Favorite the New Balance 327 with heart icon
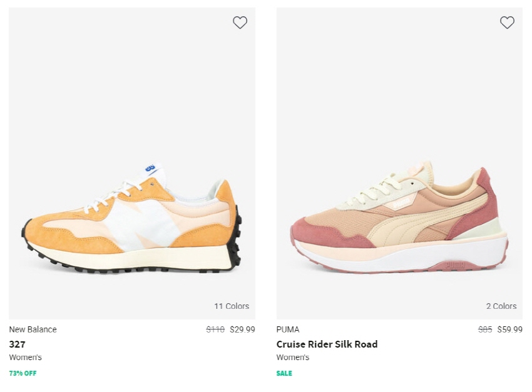This screenshot has height=392, width=532. click(240, 23)
